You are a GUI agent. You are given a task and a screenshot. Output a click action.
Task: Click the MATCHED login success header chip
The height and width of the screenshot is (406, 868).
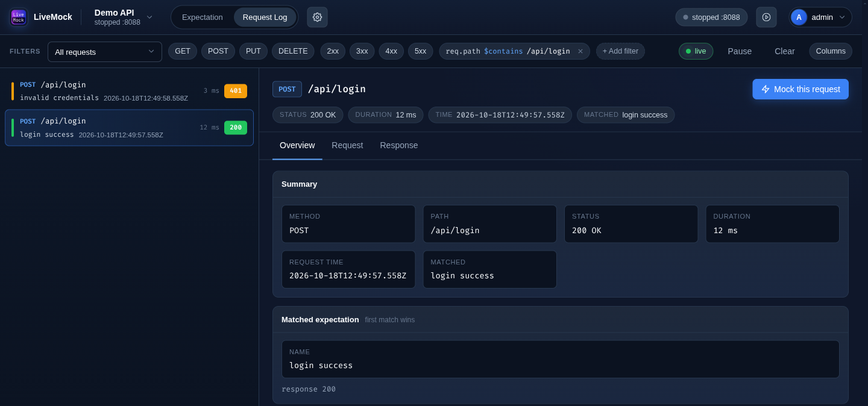pos(626,115)
